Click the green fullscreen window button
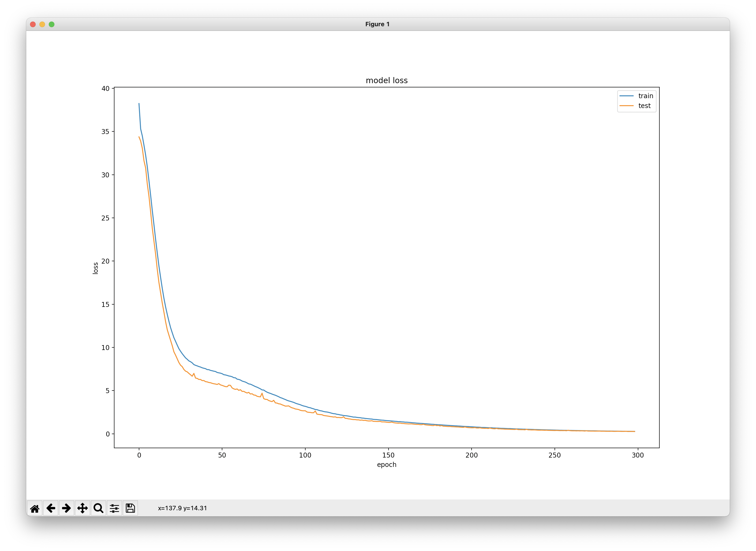This screenshot has width=756, height=551. (52, 24)
